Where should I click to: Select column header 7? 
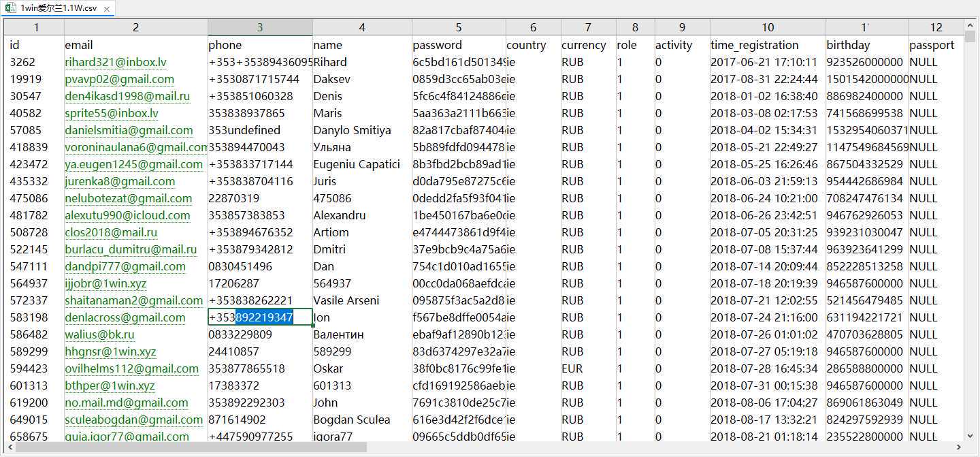[589, 27]
